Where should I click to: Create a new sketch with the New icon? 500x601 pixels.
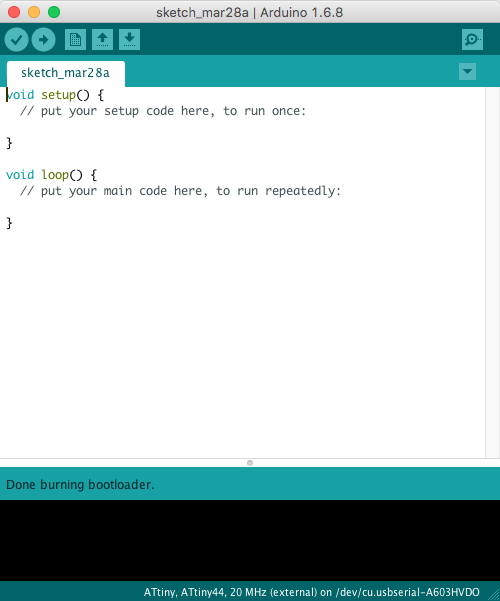[x=75, y=39]
